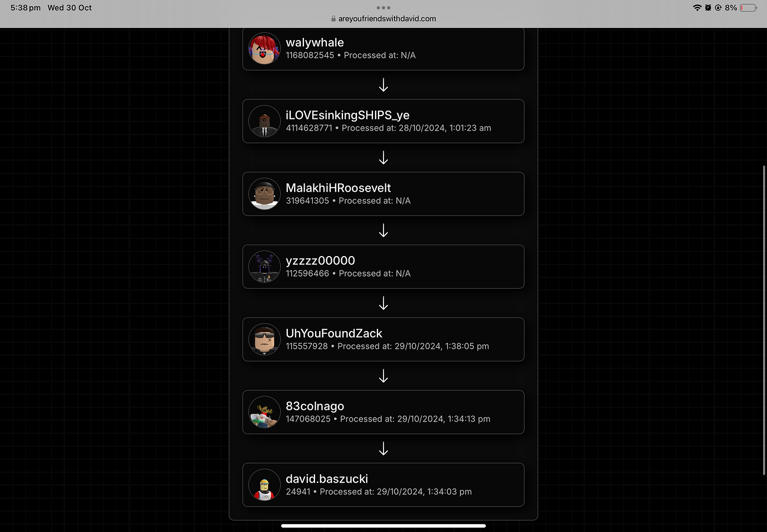767x532 pixels.
Task: Tap the three-dot multitasking menu at top
Action: 384,8
